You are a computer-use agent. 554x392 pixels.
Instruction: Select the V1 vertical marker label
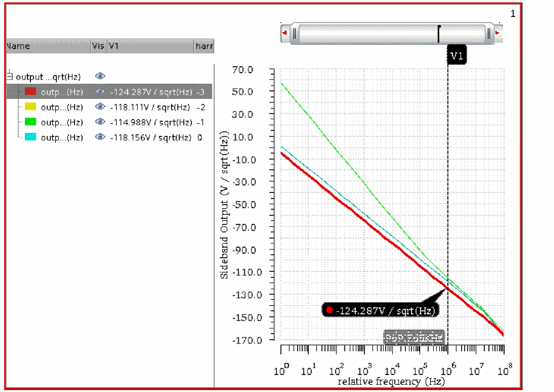(456, 55)
